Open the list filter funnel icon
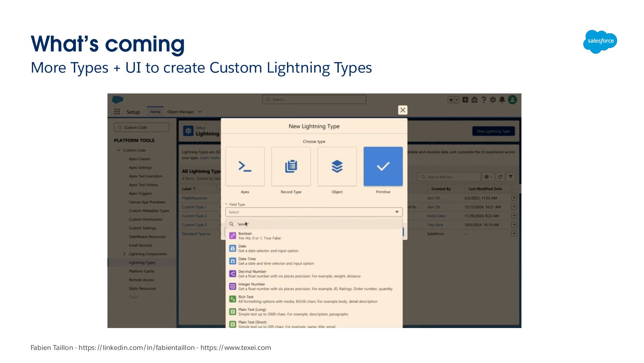The width and height of the screenshot is (644, 363). point(510,177)
